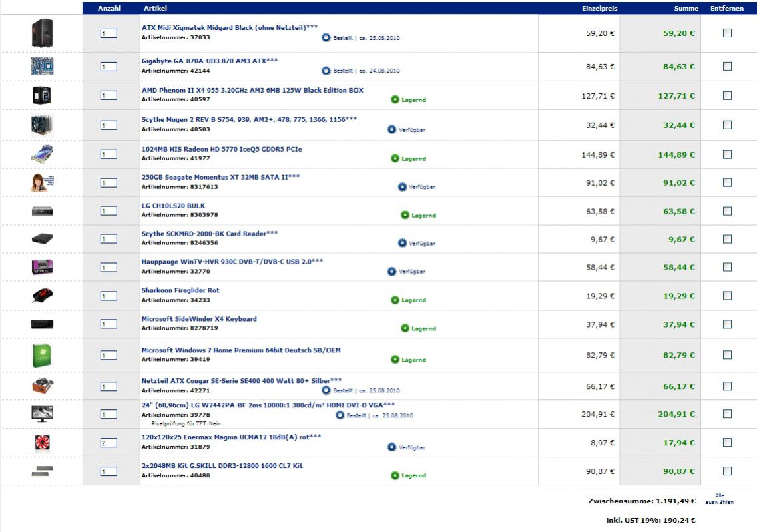Open Netzteil ATX Cougar SE400 product link
Viewport: 757px width, 532px height.
tap(242, 380)
